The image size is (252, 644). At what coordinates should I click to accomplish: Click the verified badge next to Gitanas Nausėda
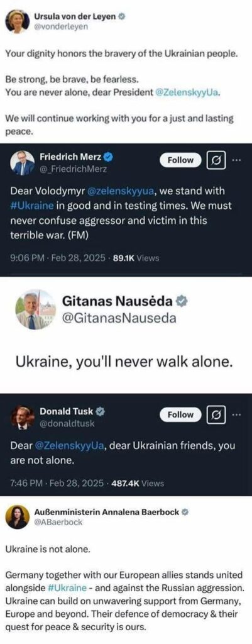point(182,301)
